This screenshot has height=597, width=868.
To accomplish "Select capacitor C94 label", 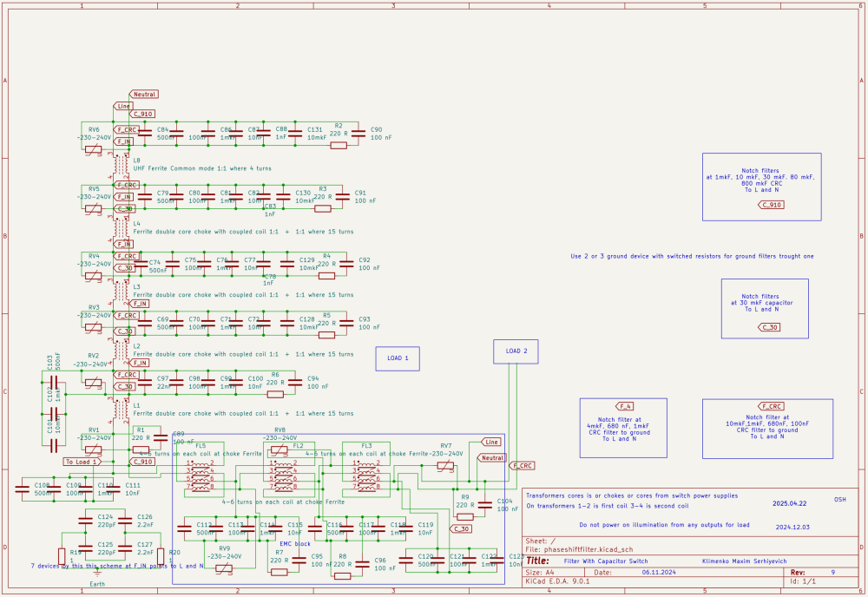I will pos(312,379).
